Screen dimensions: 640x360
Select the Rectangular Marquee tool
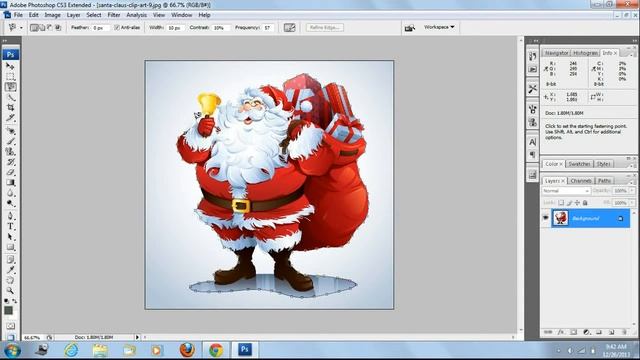(10, 77)
